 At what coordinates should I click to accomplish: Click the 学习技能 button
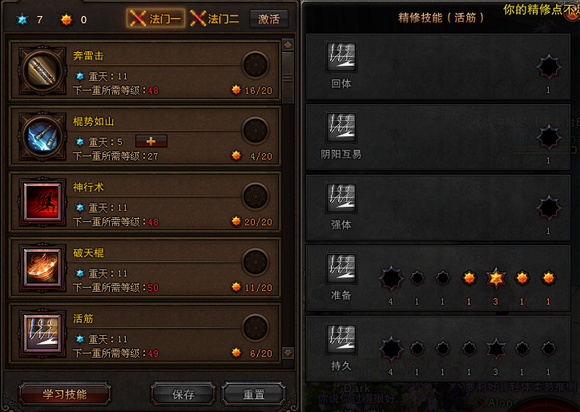(65, 394)
